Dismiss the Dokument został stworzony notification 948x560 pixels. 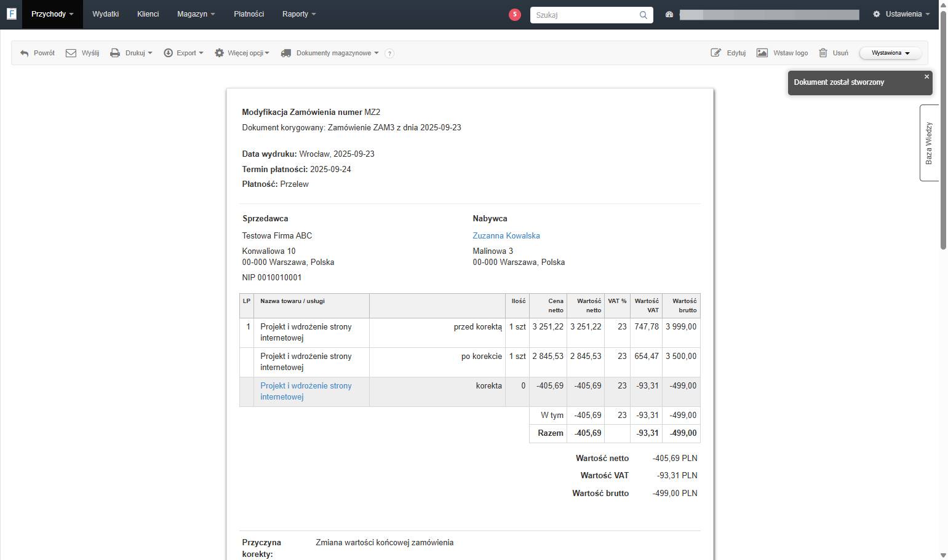[926, 77]
